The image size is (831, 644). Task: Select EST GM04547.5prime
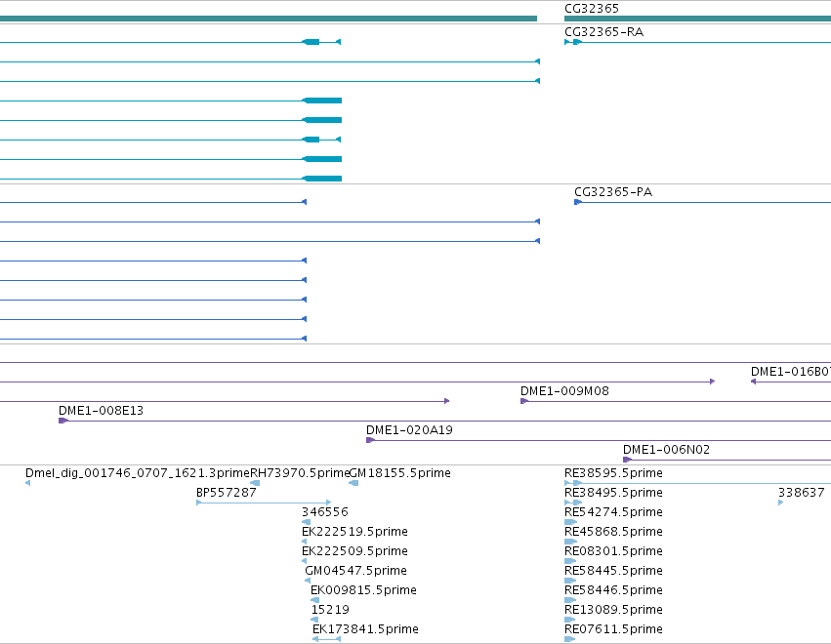coord(355,571)
